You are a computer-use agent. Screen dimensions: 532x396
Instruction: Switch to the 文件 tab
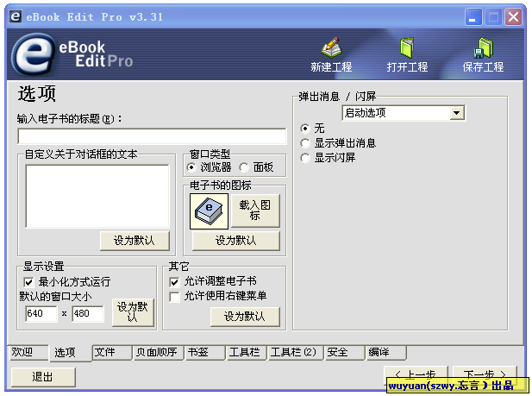112,352
